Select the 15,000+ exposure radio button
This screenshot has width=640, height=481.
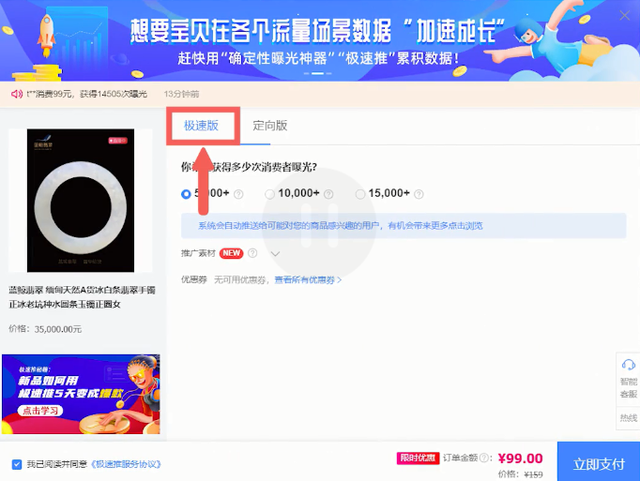[360, 194]
